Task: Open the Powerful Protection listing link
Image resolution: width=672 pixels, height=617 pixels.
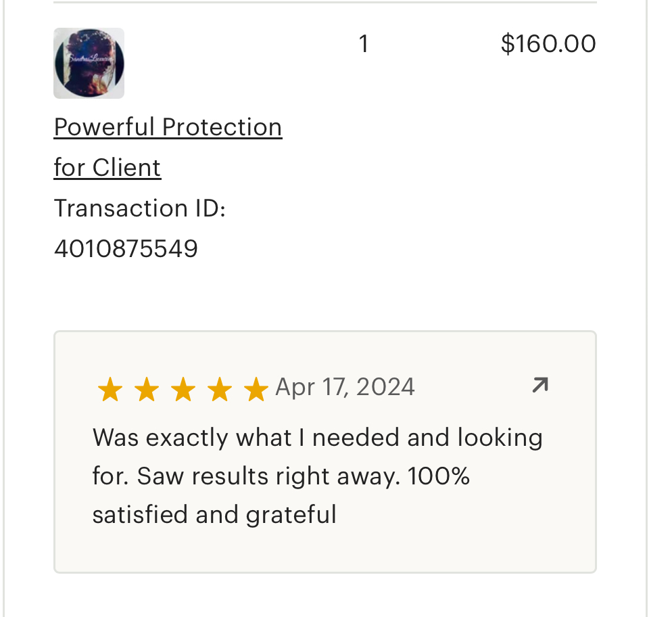Action: click(168, 127)
